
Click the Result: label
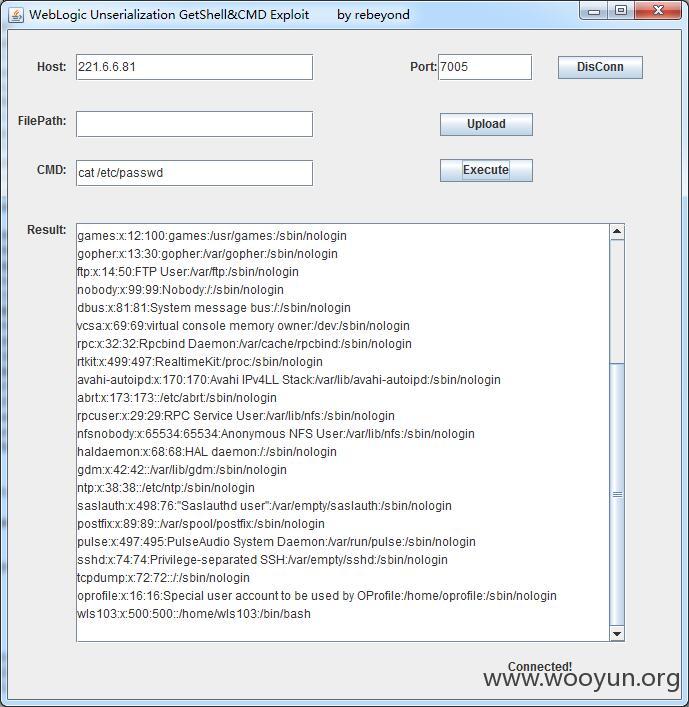tap(46, 230)
